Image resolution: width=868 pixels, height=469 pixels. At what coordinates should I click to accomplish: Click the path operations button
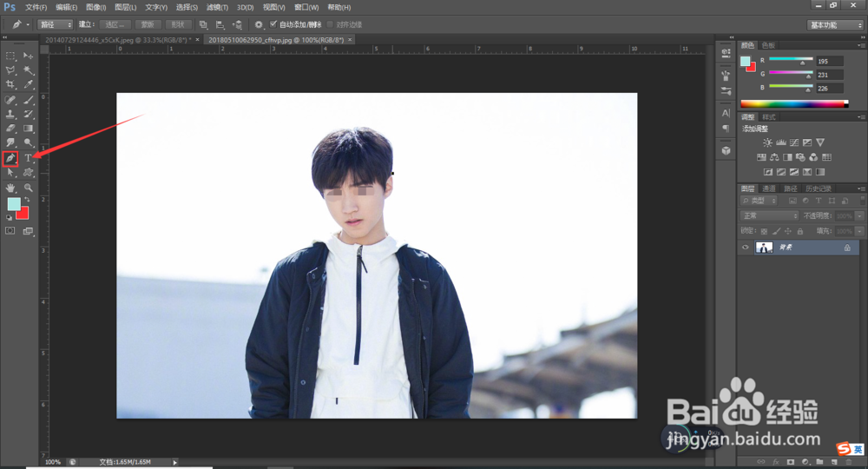[203, 24]
